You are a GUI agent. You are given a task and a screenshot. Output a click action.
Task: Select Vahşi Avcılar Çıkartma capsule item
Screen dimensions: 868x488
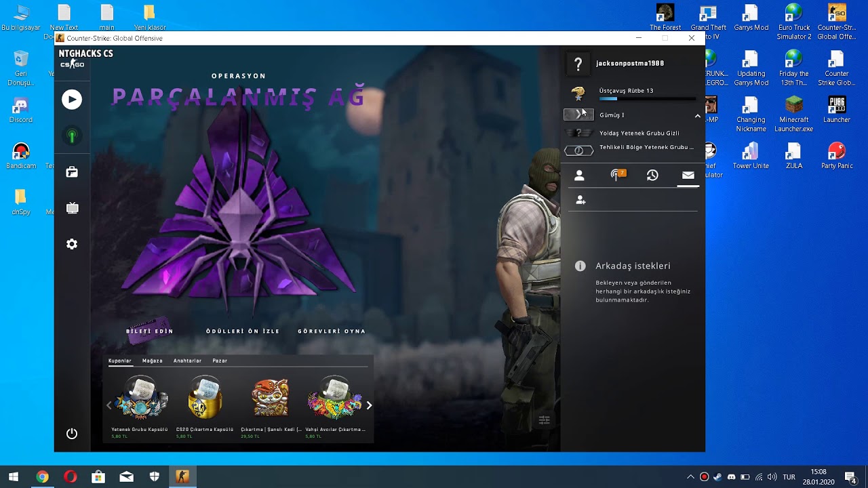pos(335,407)
